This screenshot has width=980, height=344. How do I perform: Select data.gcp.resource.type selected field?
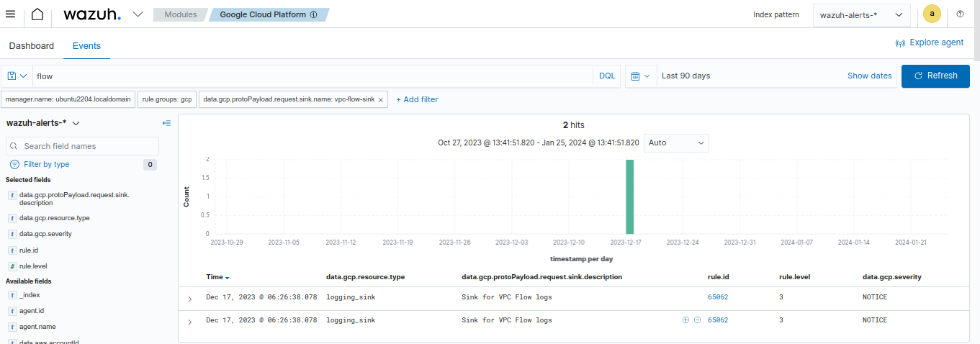(55, 218)
